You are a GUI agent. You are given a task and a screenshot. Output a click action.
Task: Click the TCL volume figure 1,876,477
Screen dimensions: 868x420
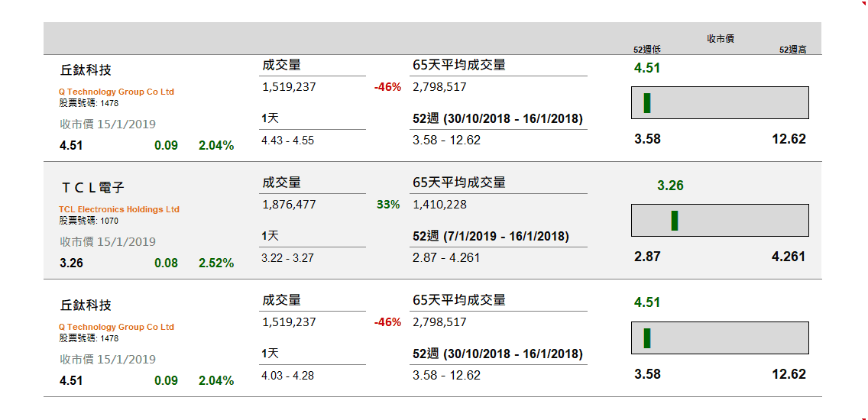(x=289, y=205)
